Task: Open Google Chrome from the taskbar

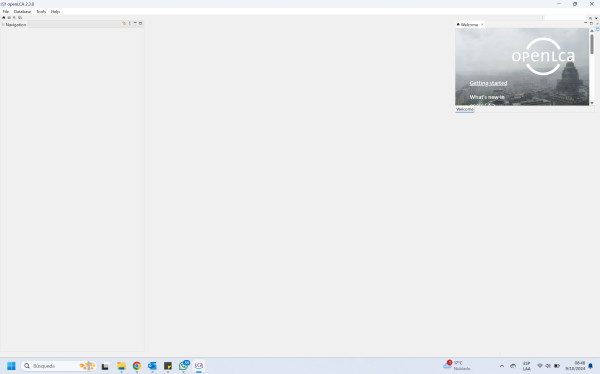Action: [137, 366]
